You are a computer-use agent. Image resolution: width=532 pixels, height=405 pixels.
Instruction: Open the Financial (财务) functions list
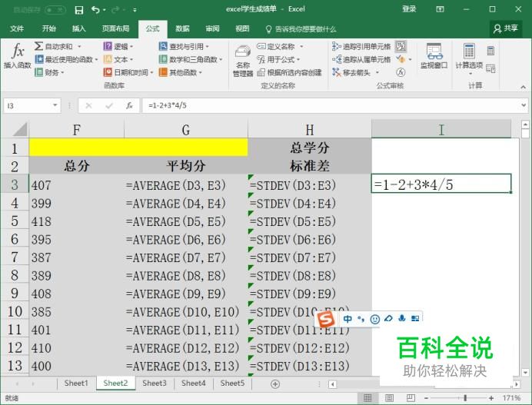pos(49,72)
